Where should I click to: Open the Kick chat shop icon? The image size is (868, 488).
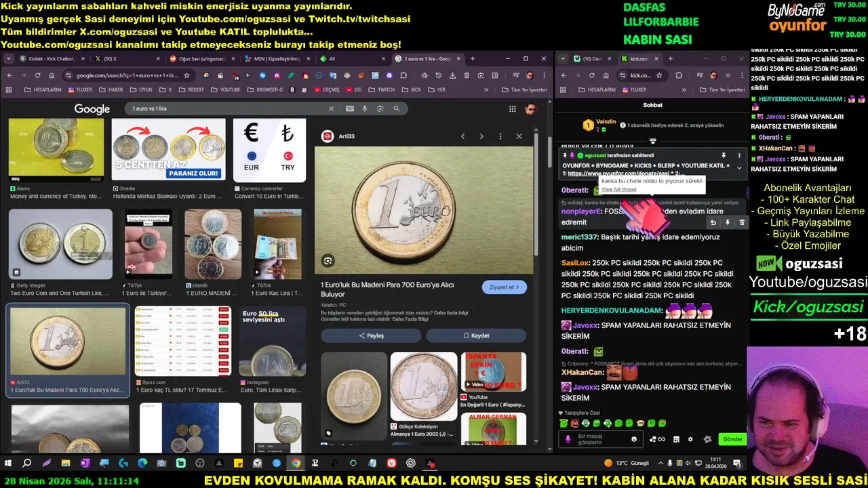676,439
